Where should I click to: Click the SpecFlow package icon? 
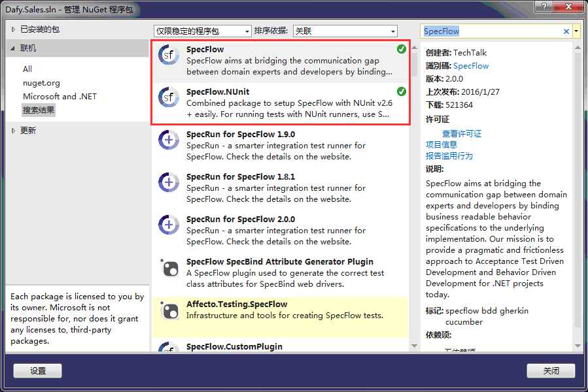168,56
